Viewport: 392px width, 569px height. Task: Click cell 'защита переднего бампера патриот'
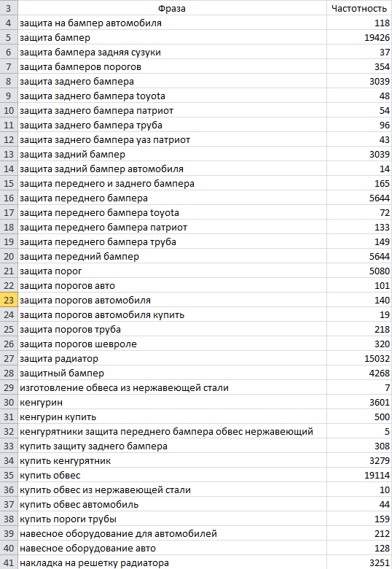click(x=172, y=227)
